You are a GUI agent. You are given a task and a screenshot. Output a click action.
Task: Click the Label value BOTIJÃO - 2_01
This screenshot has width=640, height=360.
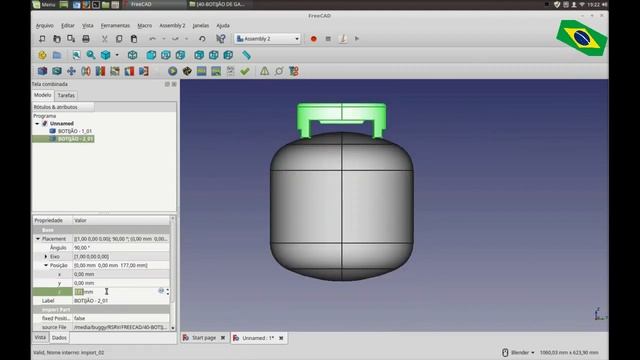(x=121, y=300)
